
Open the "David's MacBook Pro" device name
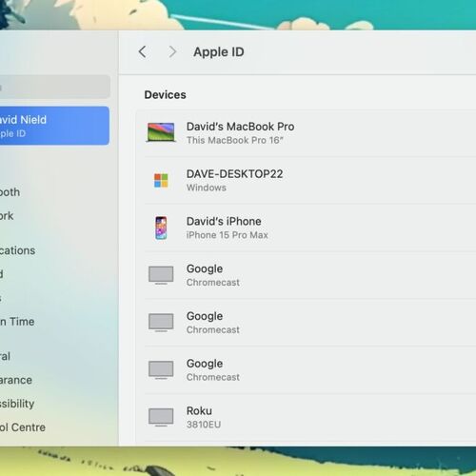[x=240, y=127]
